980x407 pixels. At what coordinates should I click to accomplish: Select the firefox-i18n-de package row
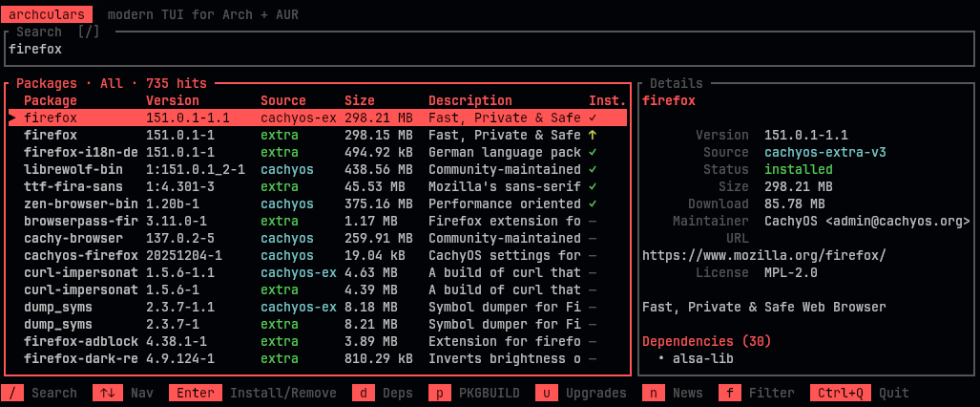click(318, 152)
